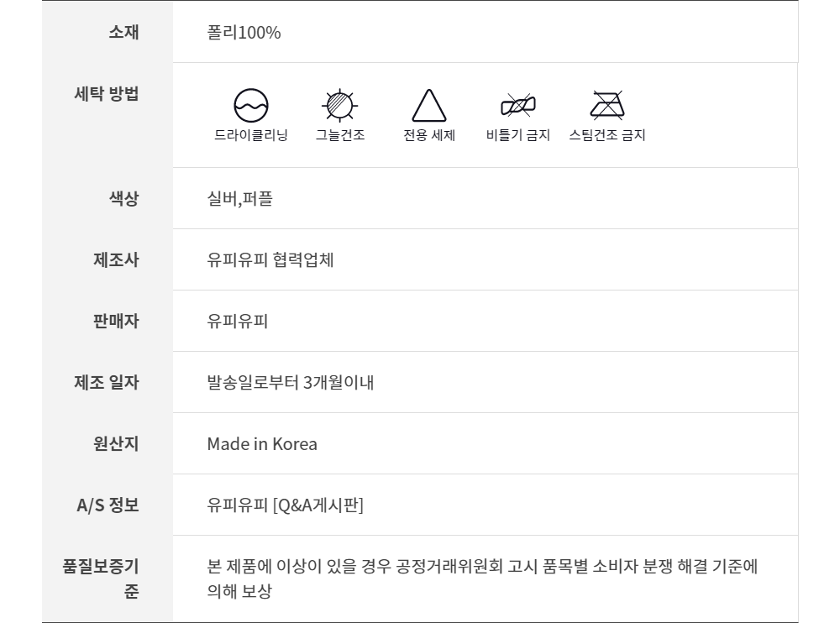
Task: Click the 폴리100% material value
Action: pos(244,33)
